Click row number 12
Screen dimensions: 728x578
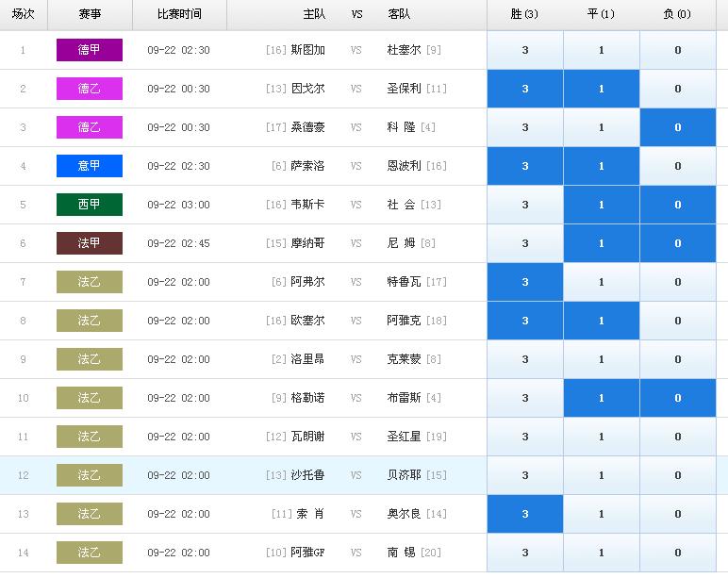tap(24, 475)
